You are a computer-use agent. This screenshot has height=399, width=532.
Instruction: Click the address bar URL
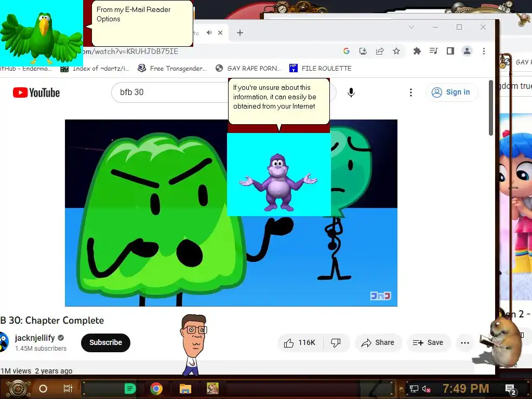click(130, 51)
